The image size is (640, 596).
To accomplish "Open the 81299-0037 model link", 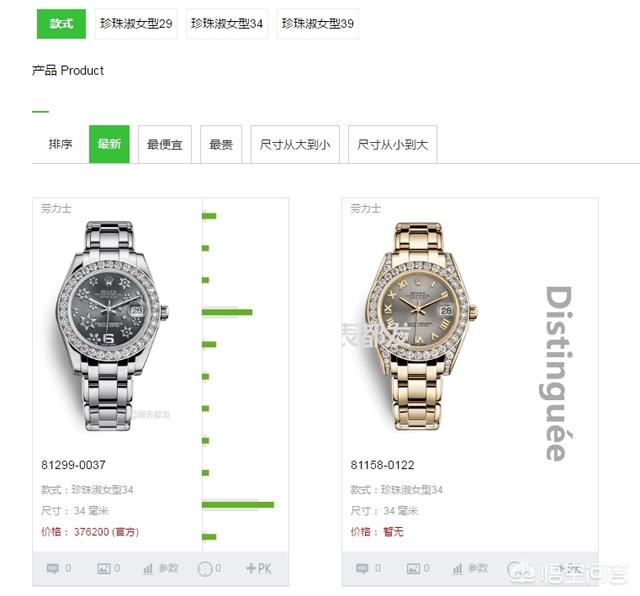I will (x=73, y=465).
